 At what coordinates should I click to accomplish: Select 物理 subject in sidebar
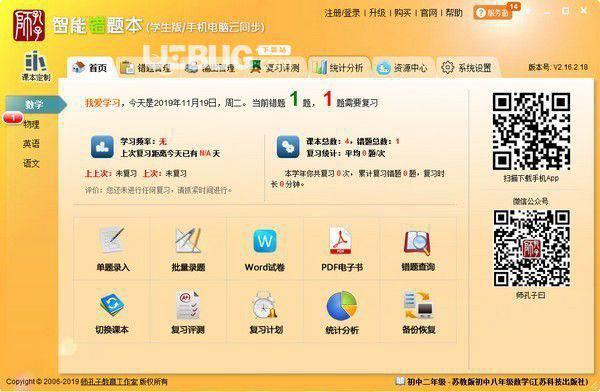[31, 124]
